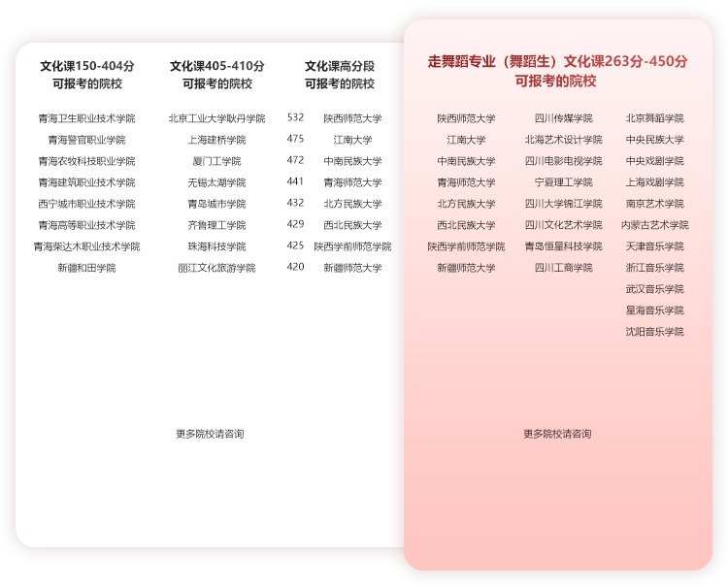Select 内蒙古艺术学院

point(654,225)
